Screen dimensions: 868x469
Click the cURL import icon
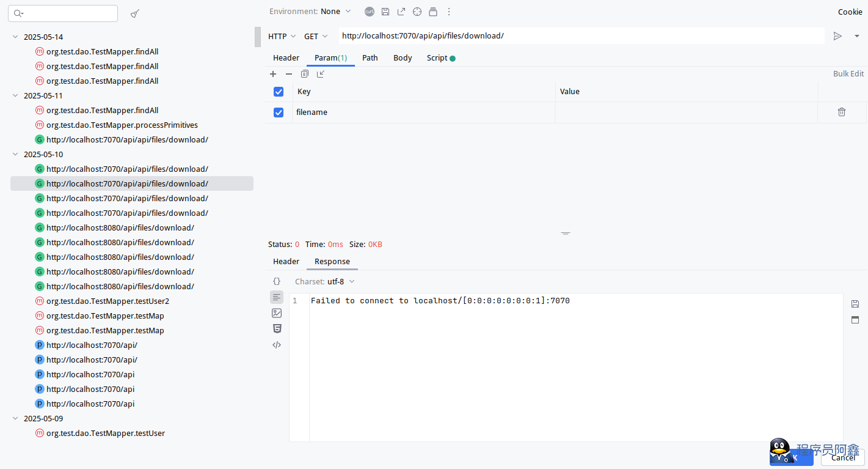pos(370,12)
